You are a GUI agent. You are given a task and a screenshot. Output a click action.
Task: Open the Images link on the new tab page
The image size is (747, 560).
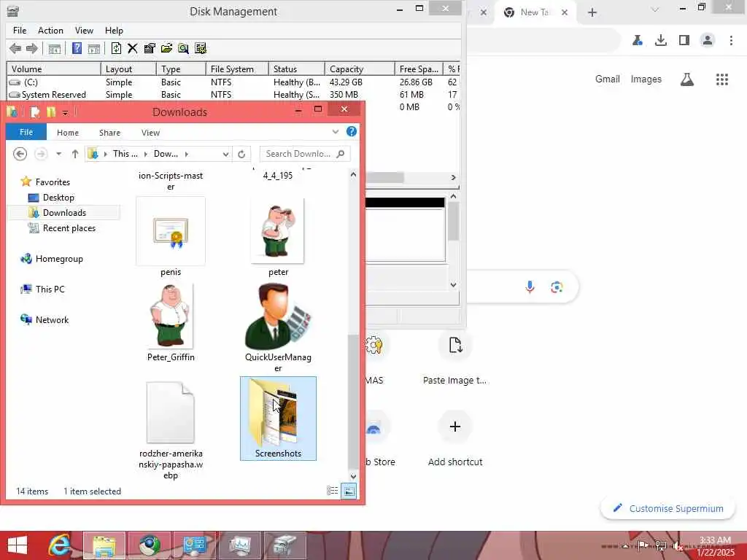pos(646,79)
